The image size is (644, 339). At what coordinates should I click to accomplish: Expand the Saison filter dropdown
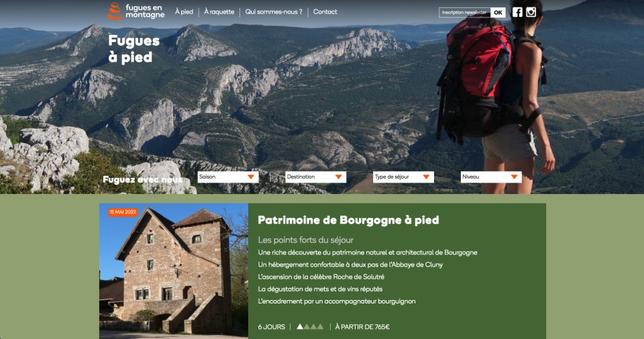coord(228,177)
